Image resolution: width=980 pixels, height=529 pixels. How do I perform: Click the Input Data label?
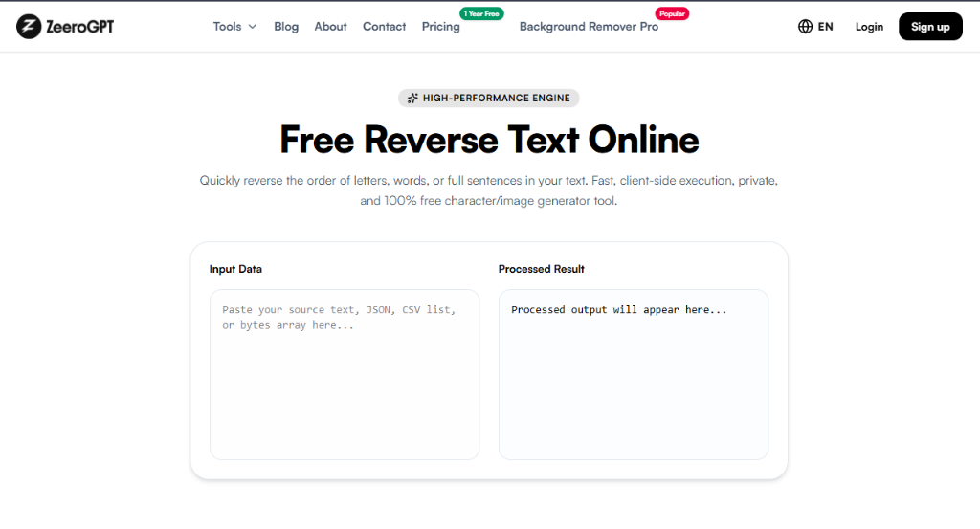pos(235,269)
